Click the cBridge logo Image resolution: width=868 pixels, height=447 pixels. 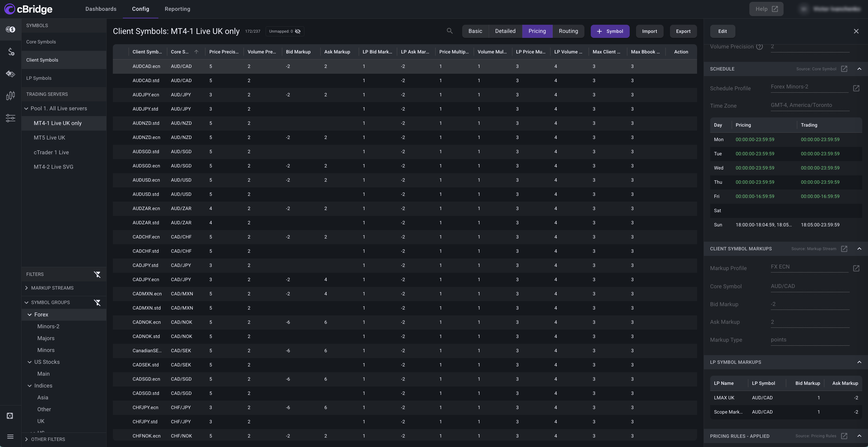(x=28, y=9)
